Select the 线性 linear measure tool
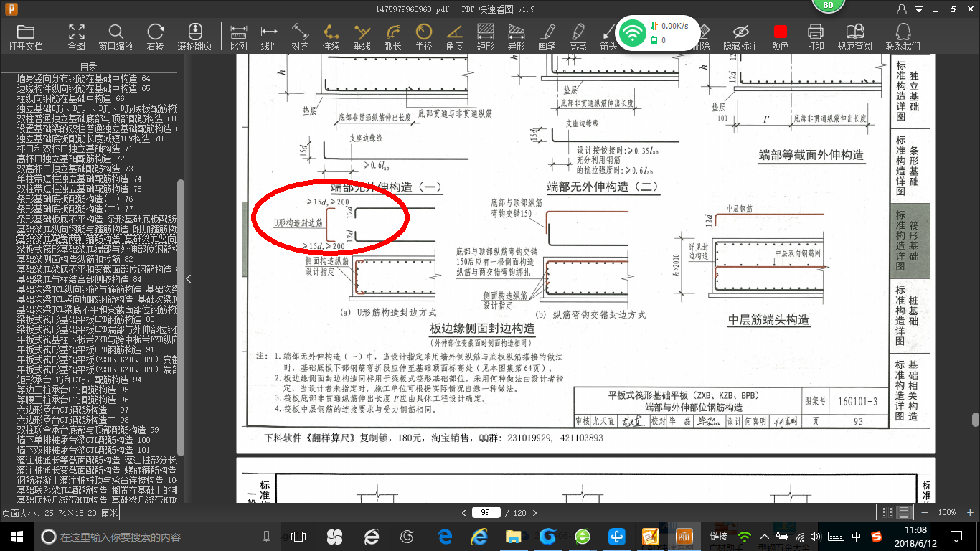980x551 pixels. (x=269, y=37)
